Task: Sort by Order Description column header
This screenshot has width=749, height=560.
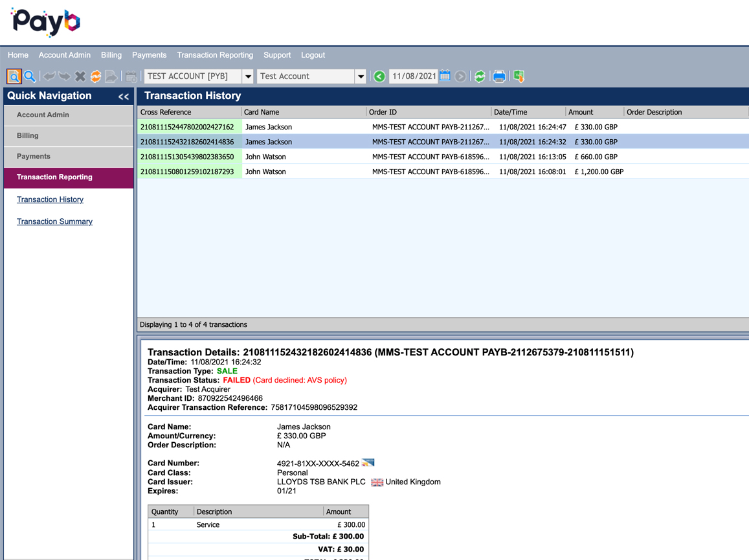Action: pos(686,112)
